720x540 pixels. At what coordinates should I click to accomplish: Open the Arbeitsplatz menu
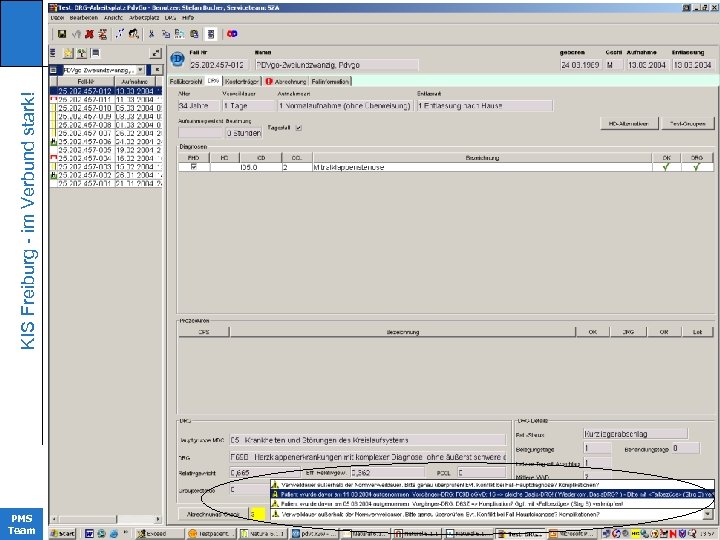coord(144,17)
